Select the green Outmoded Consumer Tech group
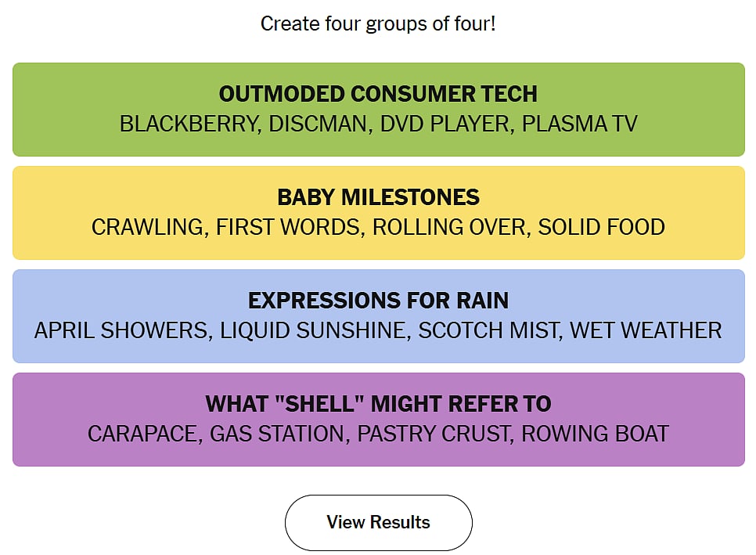Screen dimensions: 756x555 (379, 110)
